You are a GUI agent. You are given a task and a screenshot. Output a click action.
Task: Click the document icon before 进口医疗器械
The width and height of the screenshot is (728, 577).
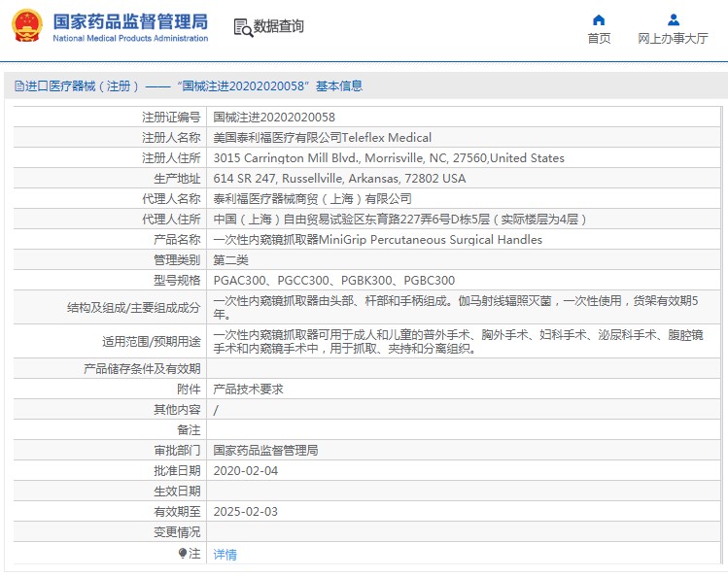(x=19, y=85)
